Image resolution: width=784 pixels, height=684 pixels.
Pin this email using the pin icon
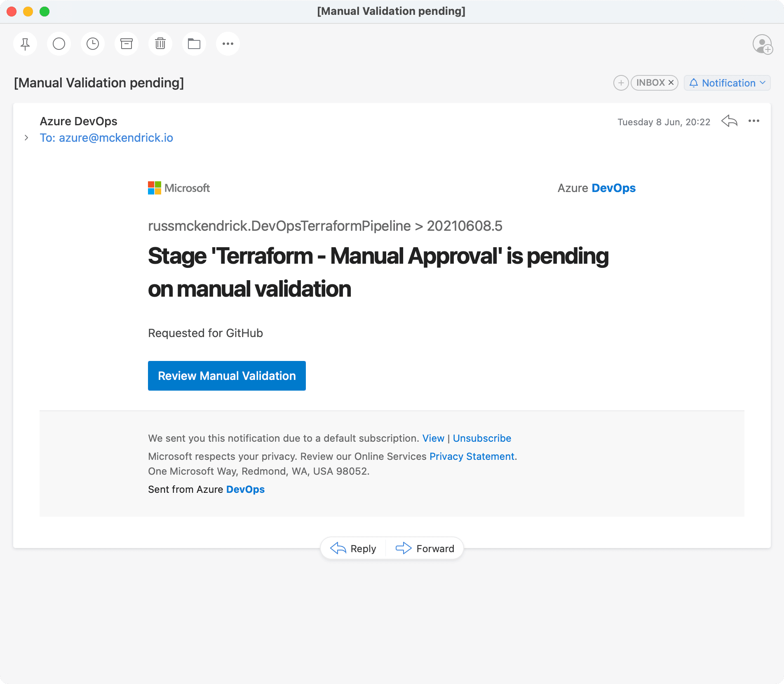[x=25, y=44]
